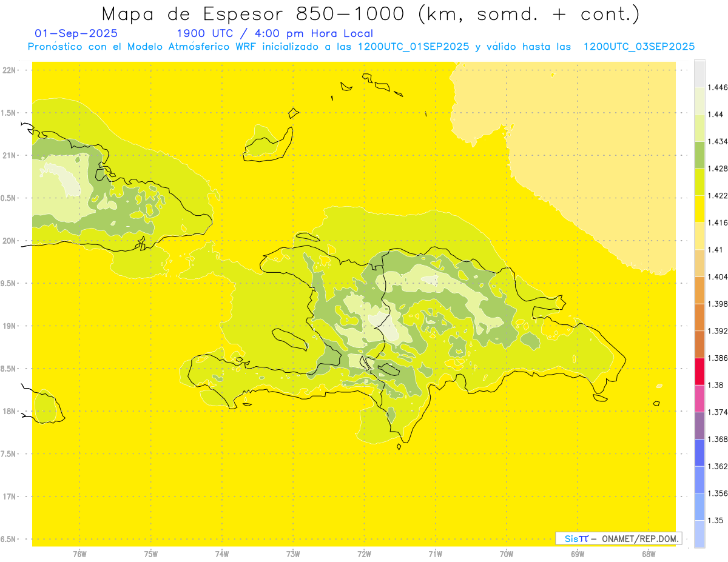Pick the tan legend swatch between 1.404 and 1.41
Viewport: 728px width, 562px height.
(699, 263)
